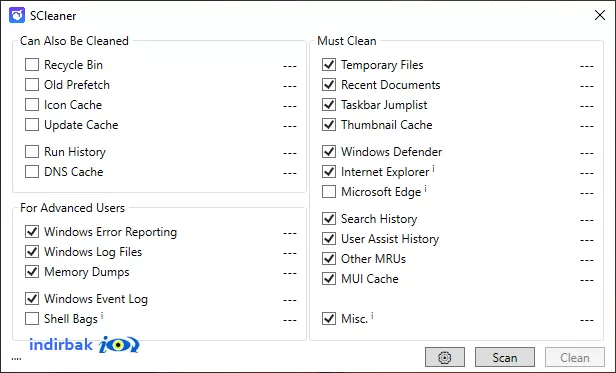
Task: Uncheck Windows Log Files
Action: (32, 252)
